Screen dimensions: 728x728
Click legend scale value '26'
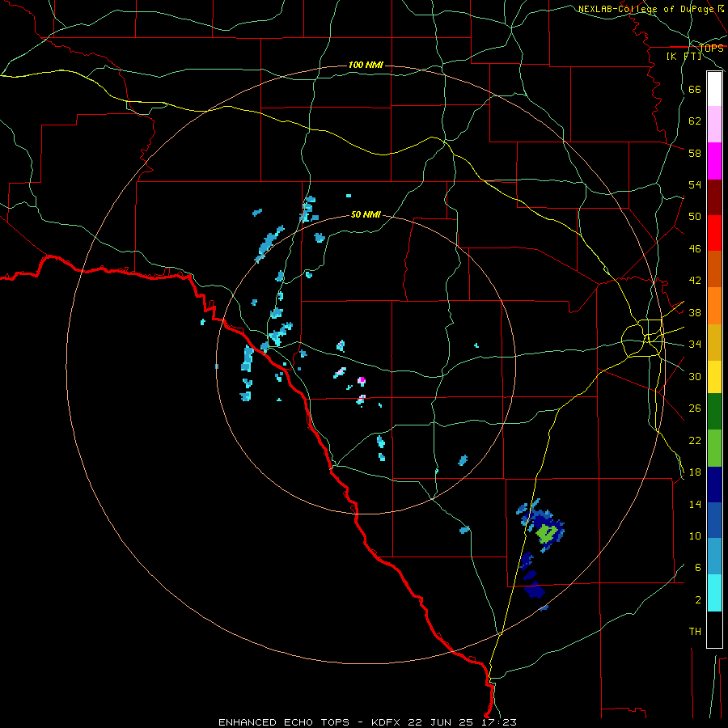[695, 408]
